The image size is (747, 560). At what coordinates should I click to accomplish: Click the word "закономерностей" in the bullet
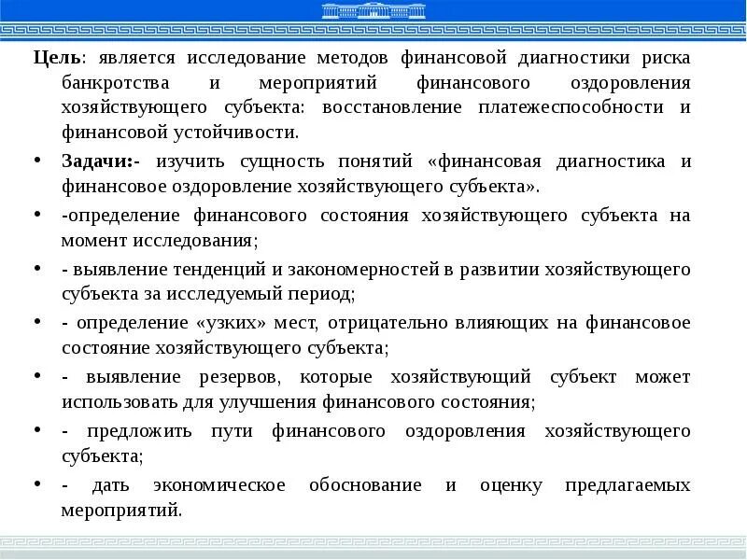(364, 270)
